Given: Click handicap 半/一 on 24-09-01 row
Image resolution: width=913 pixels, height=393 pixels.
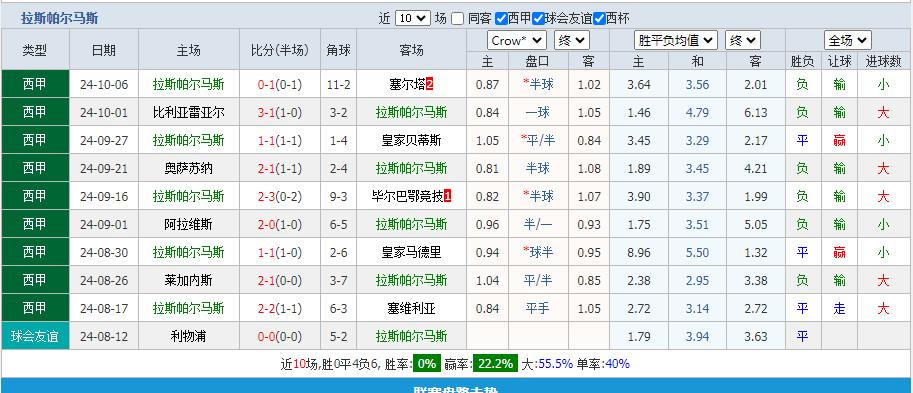Looking at the screenshot, I should click(538, 224).
